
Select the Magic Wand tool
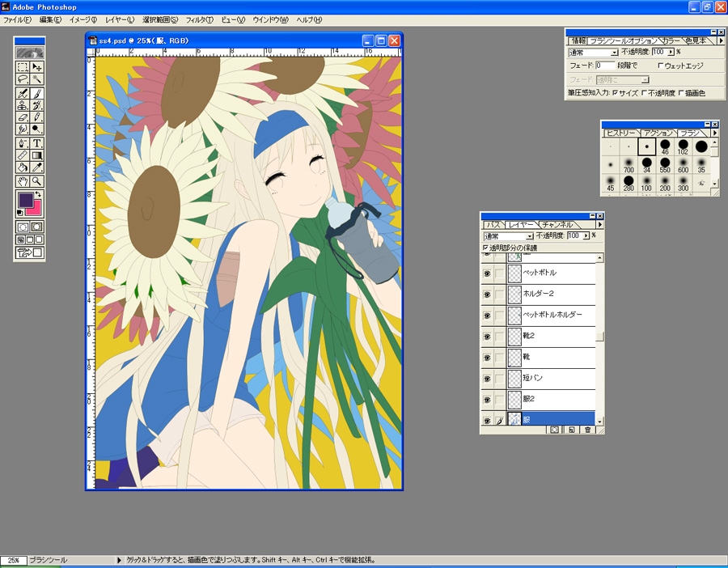click(x=36, y=79)
